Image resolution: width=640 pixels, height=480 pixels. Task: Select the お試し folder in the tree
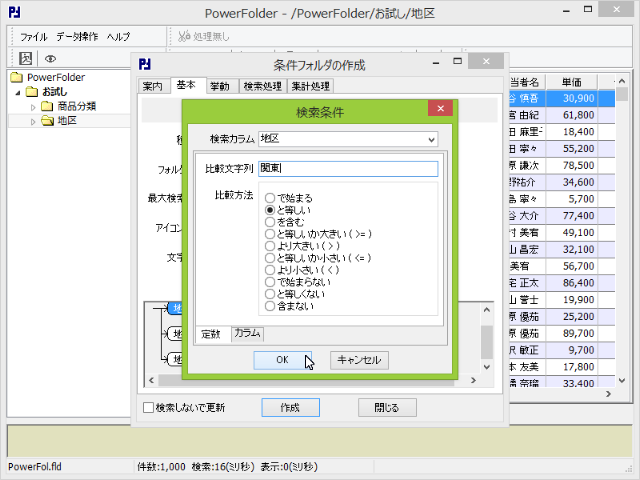pyautogui.click(x=54, y=92)
